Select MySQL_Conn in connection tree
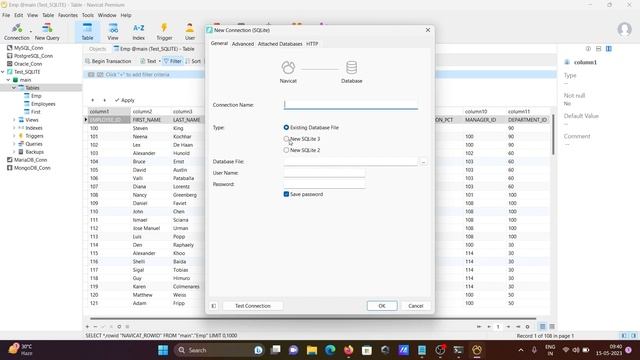640x360 pixels. pos(28,48)
